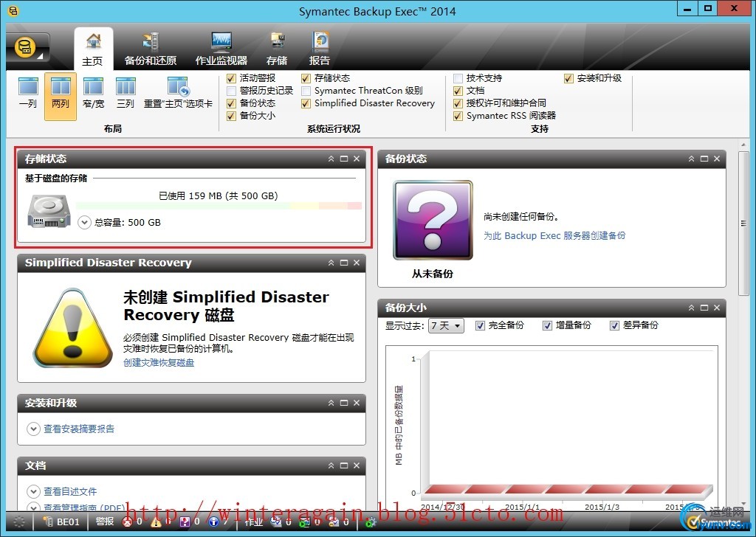Screen dimensions: 756x537
Task: Toggle the 活动警报 checkbox
Action: pyautogui.click(x=231, y=78)
